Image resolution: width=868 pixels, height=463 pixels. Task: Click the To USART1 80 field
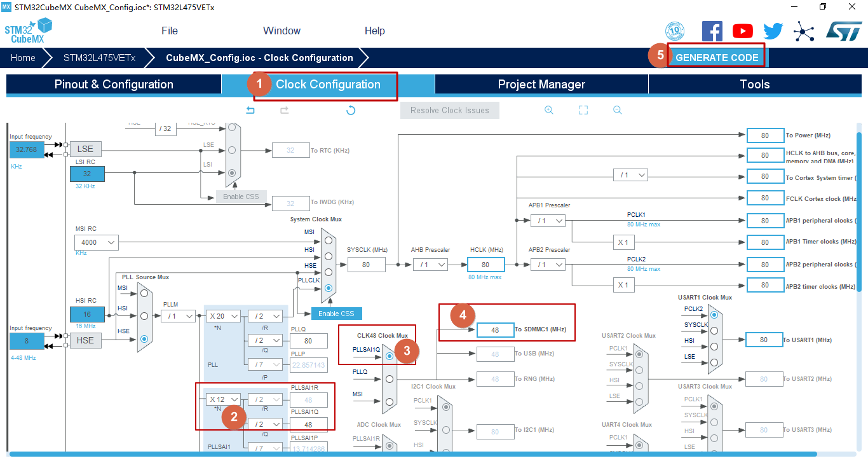(x=764, y=340)
